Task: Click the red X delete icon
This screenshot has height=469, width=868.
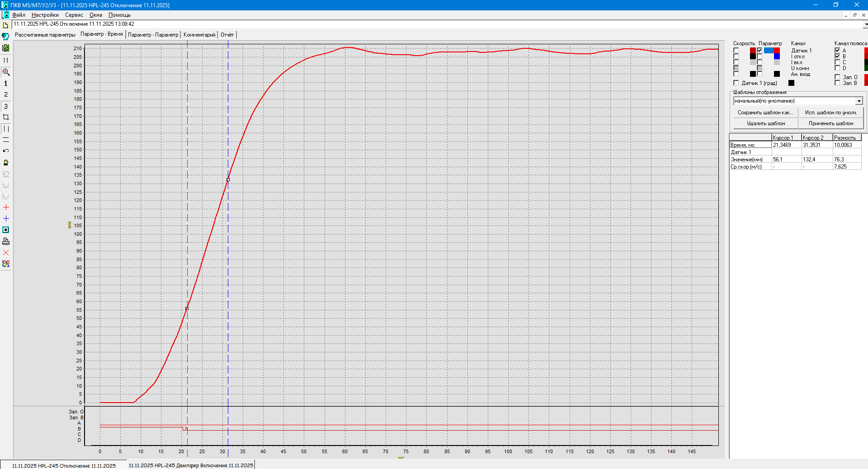Action: 6,253
